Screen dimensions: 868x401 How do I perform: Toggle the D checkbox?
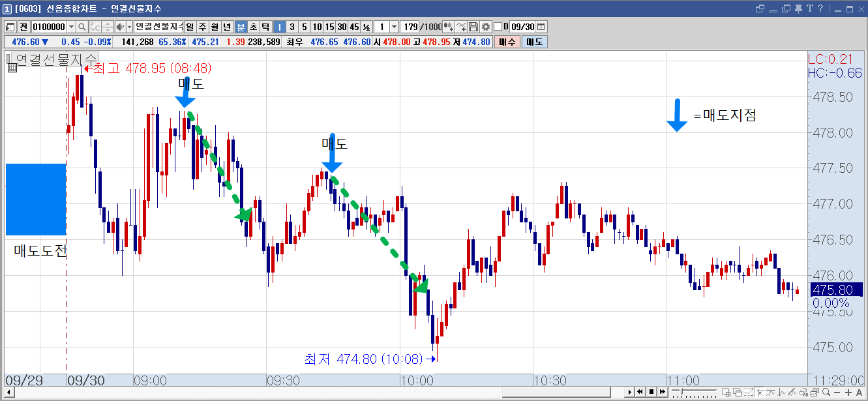click(x=498, y=27)
